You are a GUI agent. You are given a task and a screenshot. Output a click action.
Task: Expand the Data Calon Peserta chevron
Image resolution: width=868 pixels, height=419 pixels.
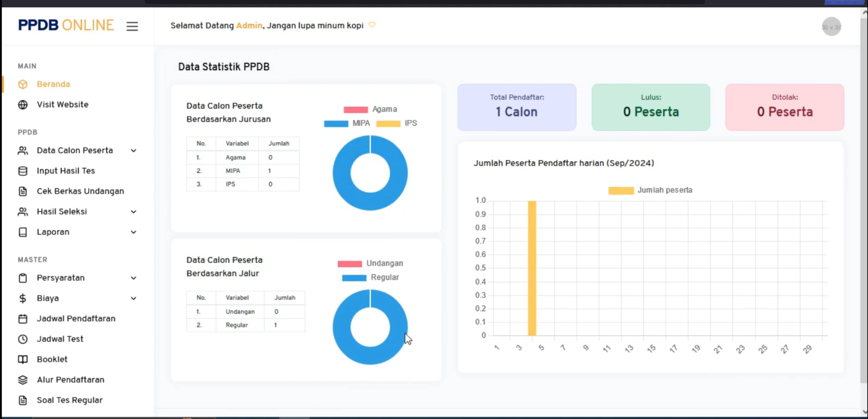134,150
